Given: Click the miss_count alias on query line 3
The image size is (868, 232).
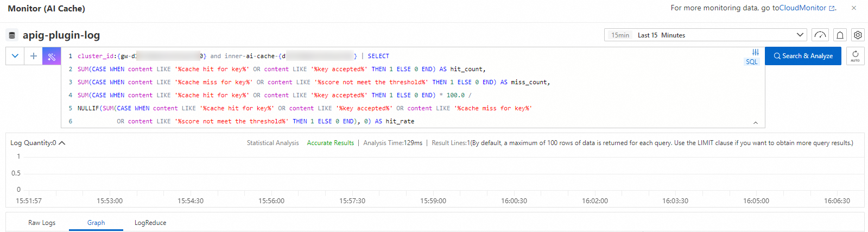Looking at the screenshot, I should coord(529,82).
